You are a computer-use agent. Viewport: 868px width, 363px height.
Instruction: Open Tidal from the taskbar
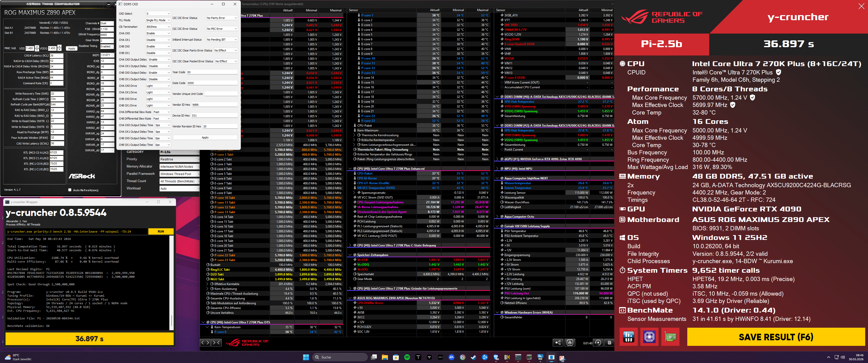tap(429, 357)
